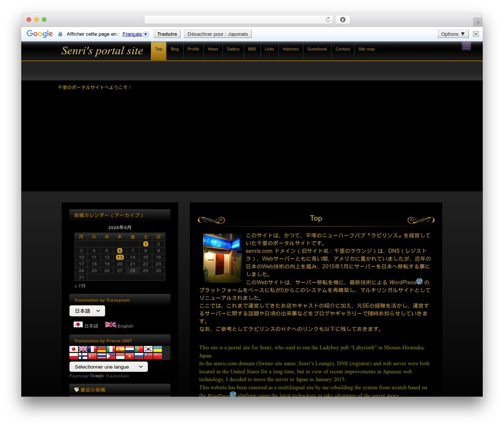Select the France flag in Prisna widget
Viewport: 504px width, 427px height.
(x=92, y=349)
